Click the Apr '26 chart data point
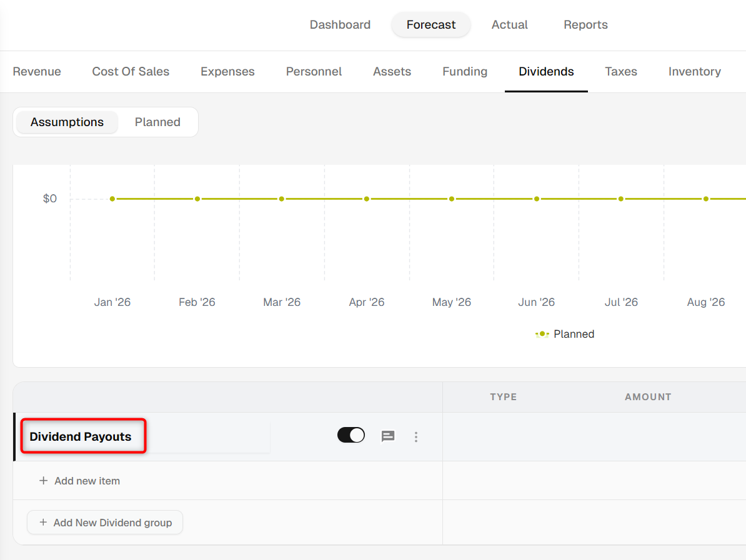Screen dimensions: 746x560 tap(367, 199)
